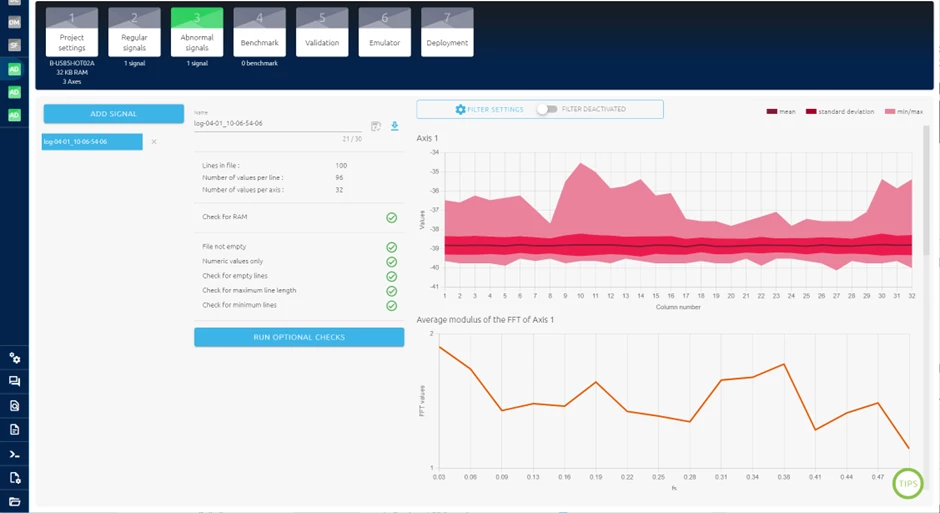
Task: Click the ADD SIGNAL button
Action: point(114,114)
